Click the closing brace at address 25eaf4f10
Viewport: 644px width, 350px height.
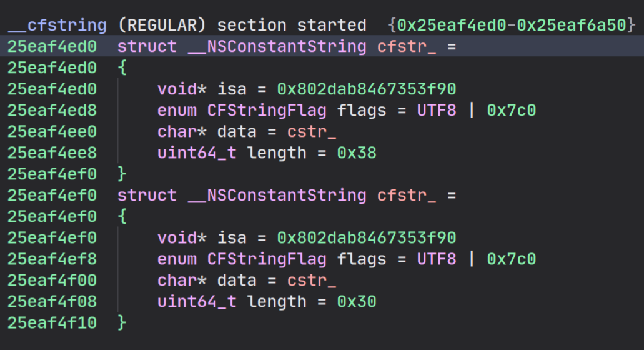(x=122, y=323)
